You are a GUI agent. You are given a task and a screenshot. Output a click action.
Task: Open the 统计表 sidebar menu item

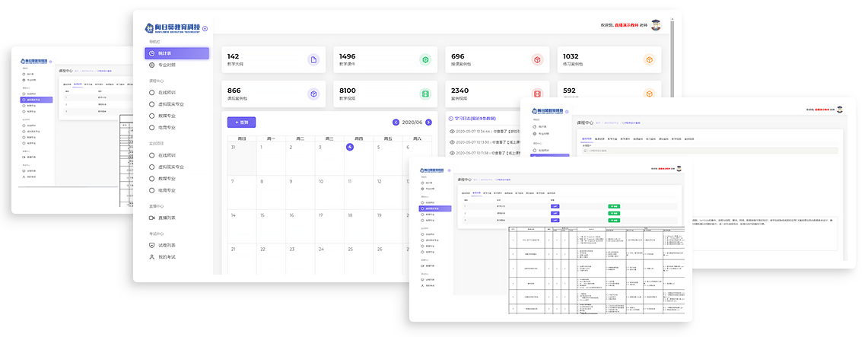click(x=176, y=53)
